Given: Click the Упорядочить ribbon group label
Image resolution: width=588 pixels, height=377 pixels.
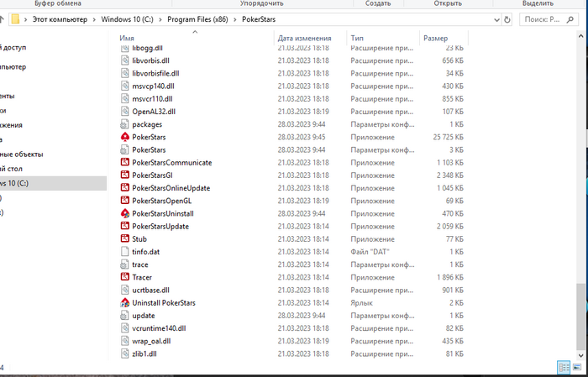Looking at the screenshot, I should [262, 3].
